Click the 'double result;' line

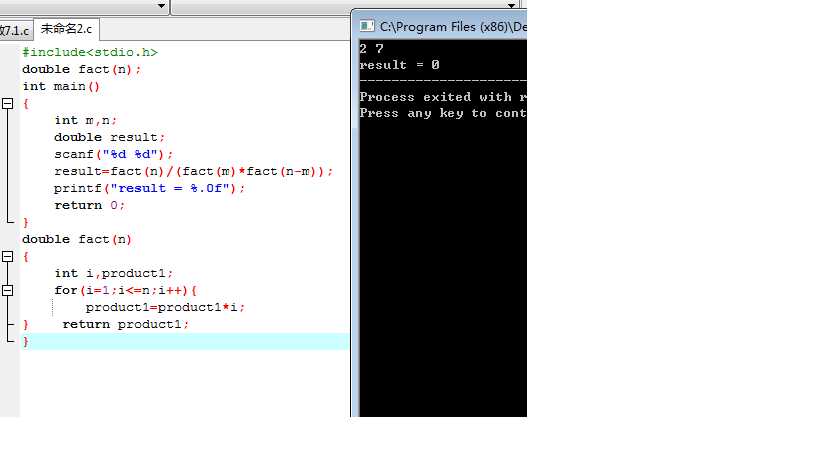(x=110, y=137)
